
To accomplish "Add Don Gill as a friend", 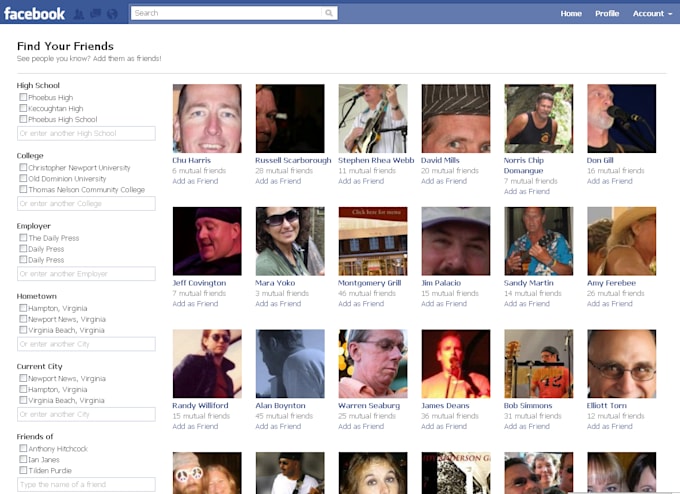I will [609, 181].
